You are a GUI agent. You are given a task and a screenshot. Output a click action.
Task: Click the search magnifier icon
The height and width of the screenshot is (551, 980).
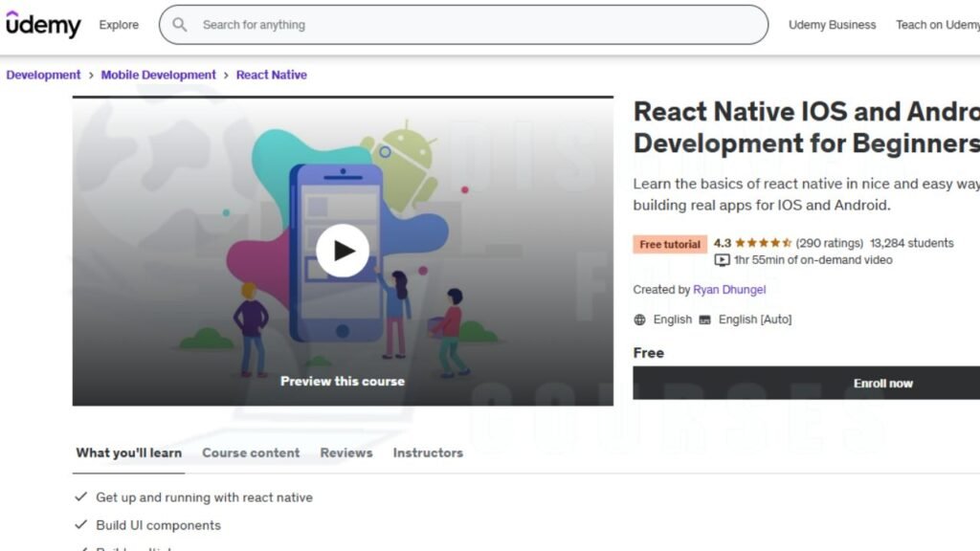[x=179, y=24]
